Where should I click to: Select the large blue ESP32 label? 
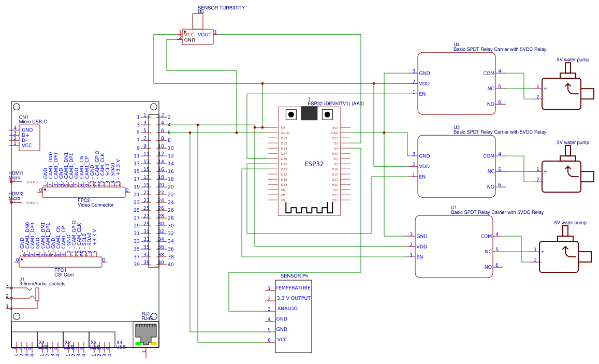point(314,164)
